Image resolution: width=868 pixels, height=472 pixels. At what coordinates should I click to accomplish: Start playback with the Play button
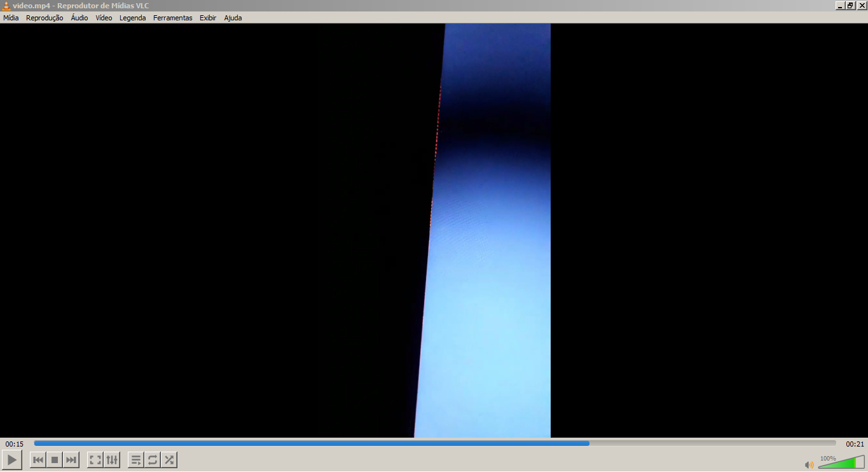coord(12,460)
